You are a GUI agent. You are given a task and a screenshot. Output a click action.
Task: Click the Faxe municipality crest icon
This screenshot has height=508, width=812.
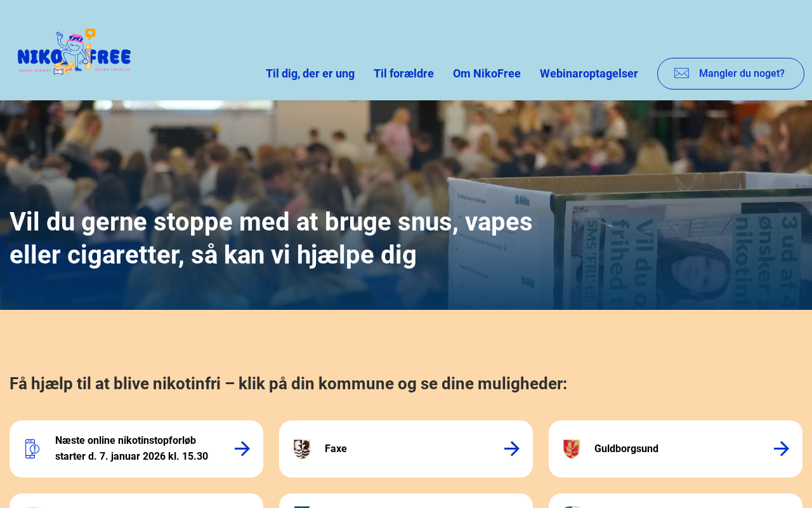pyautogui.click(x=302, y=449)
